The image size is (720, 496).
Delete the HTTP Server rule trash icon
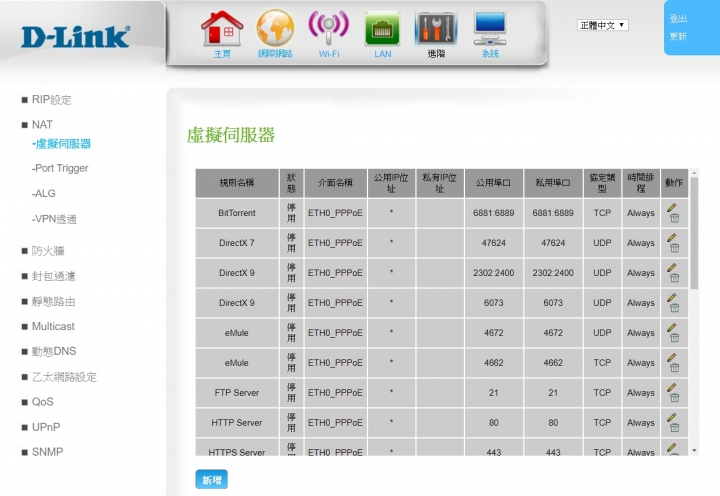point(674,428)
